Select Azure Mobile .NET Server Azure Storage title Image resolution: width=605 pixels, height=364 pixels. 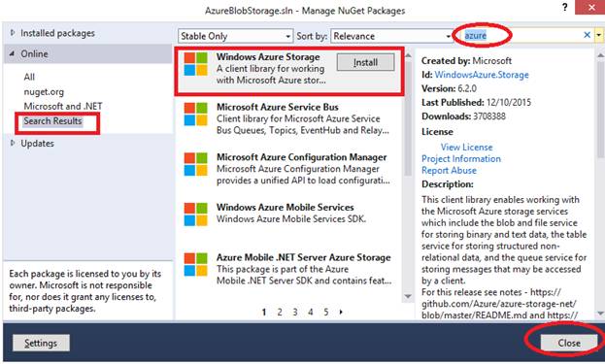click(304, 257)
